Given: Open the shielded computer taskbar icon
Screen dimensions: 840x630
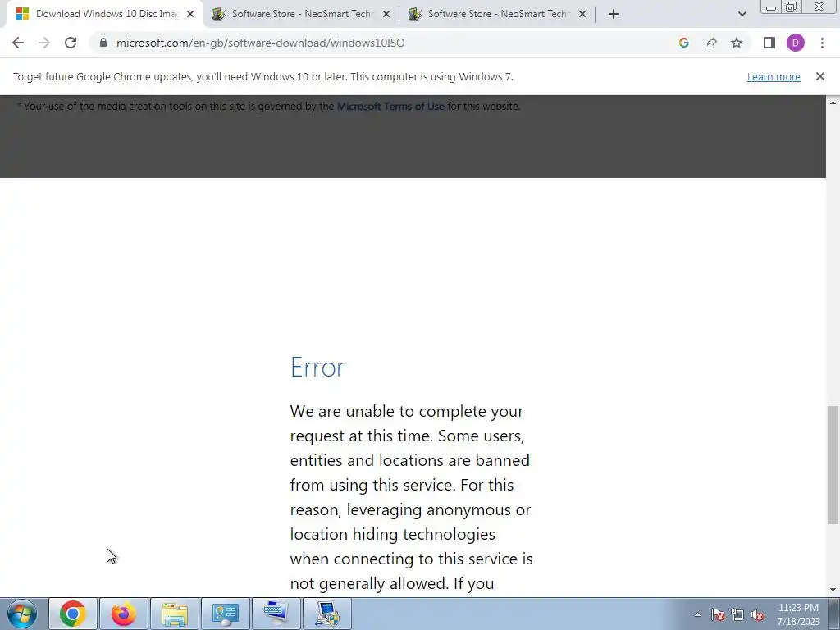Looking at the screenshot, I should [327, 614].
